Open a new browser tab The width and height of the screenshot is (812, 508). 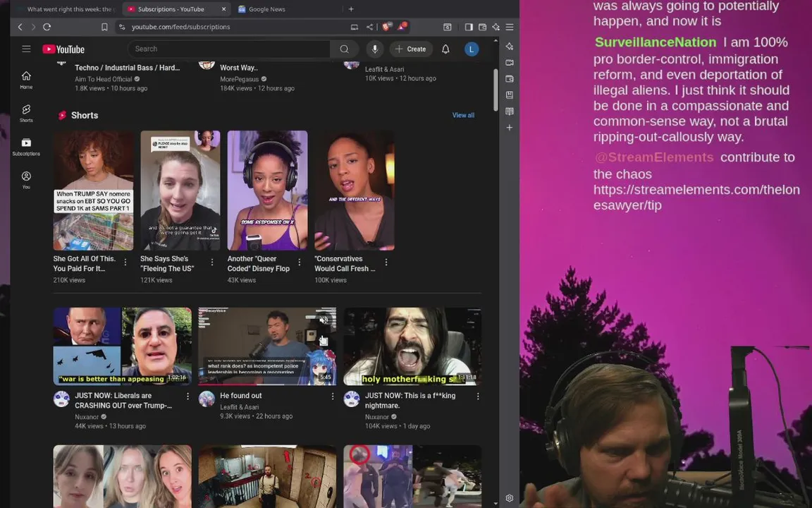click(x=351, y=8)
